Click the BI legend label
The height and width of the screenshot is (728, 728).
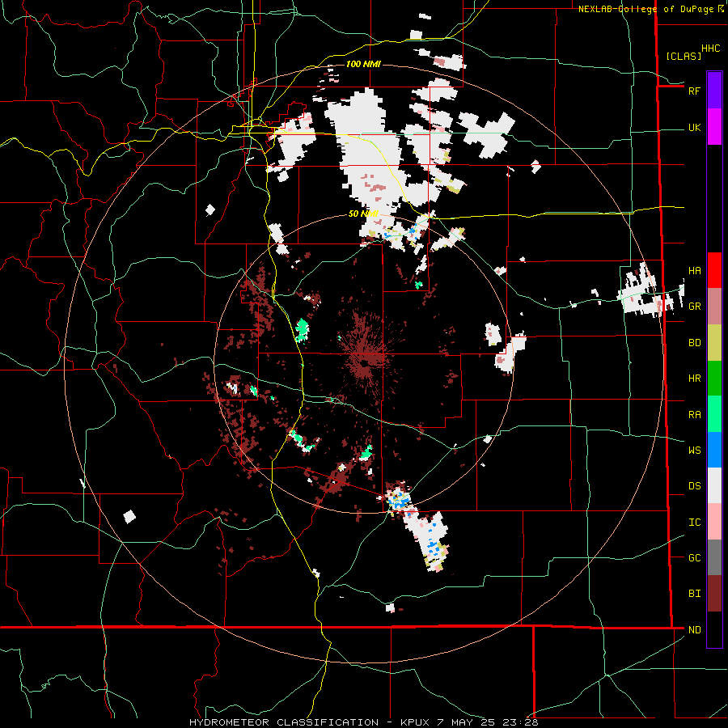[x=694, y=594]
